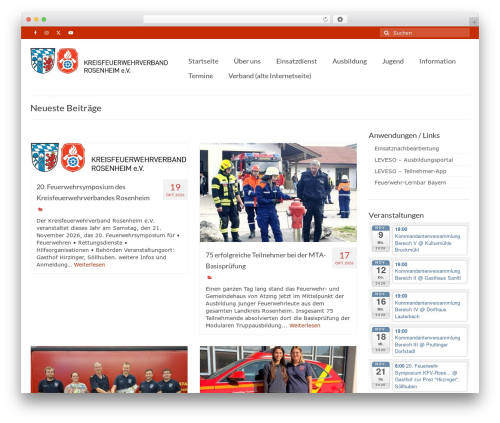Open the Facebook social icon

tap(35, 33)
